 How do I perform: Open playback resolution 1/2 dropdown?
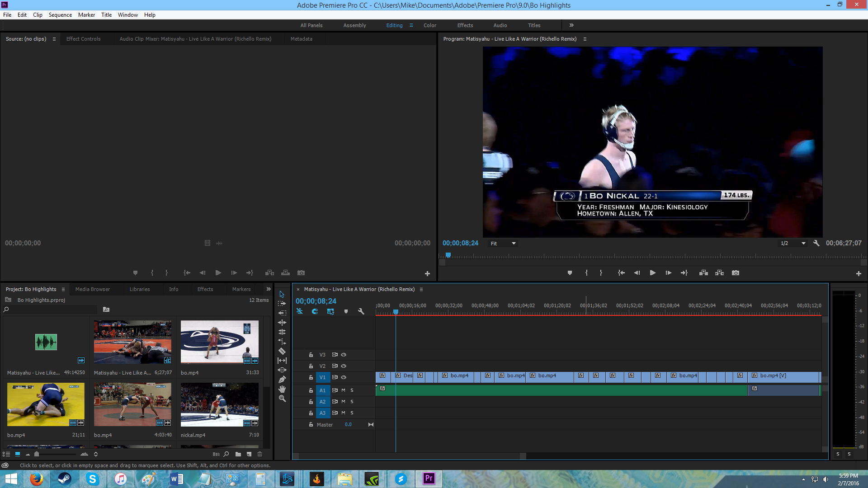click(x=793, y=244)
